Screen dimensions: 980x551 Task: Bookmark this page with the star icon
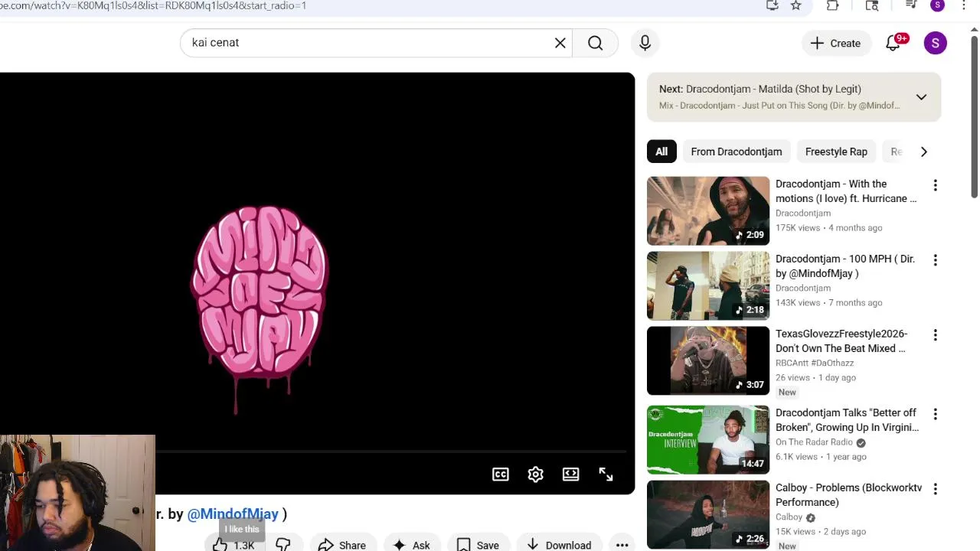[796, 5]
